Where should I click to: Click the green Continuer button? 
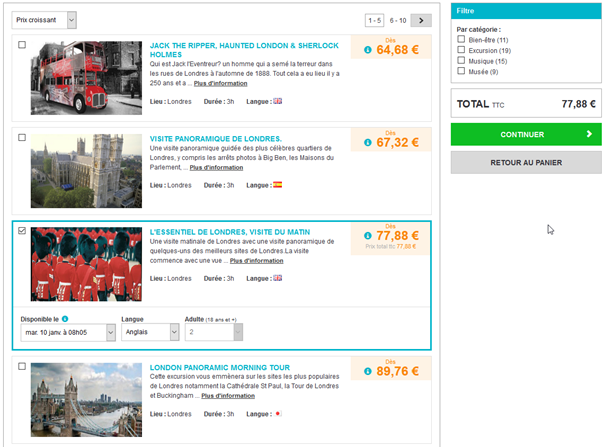coord(526,134)
